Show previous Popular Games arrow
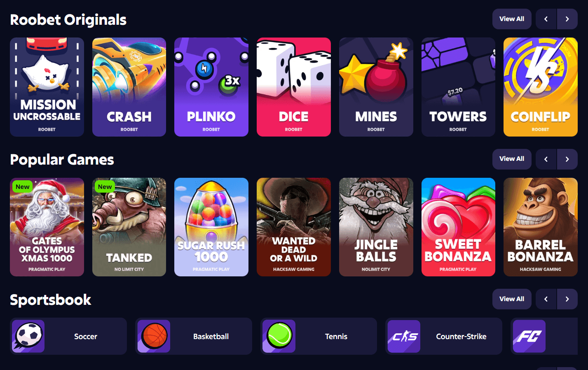This screenshot has width=588, height=370. click(546, 159)
